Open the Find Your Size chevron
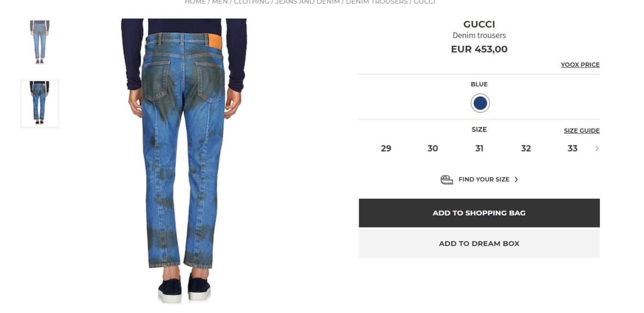Viewport: 644px width, 313px height. coord(516,180)
